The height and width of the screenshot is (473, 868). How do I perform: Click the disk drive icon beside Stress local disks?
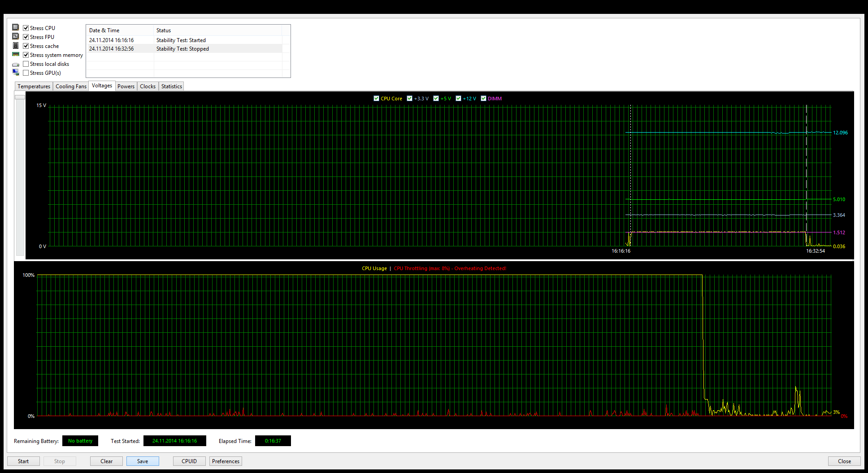[x=16, y=64]
